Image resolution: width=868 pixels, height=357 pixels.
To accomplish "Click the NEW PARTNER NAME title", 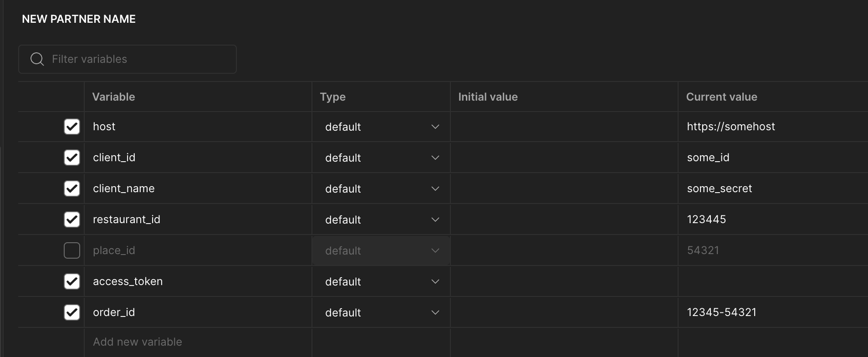I will 79,19.
